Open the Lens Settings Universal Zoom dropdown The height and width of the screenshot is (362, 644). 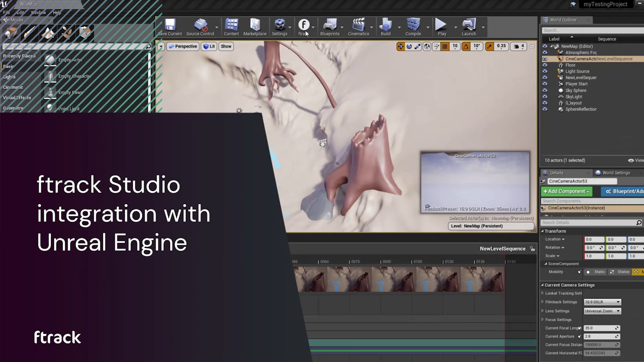(x=602, y=311)
